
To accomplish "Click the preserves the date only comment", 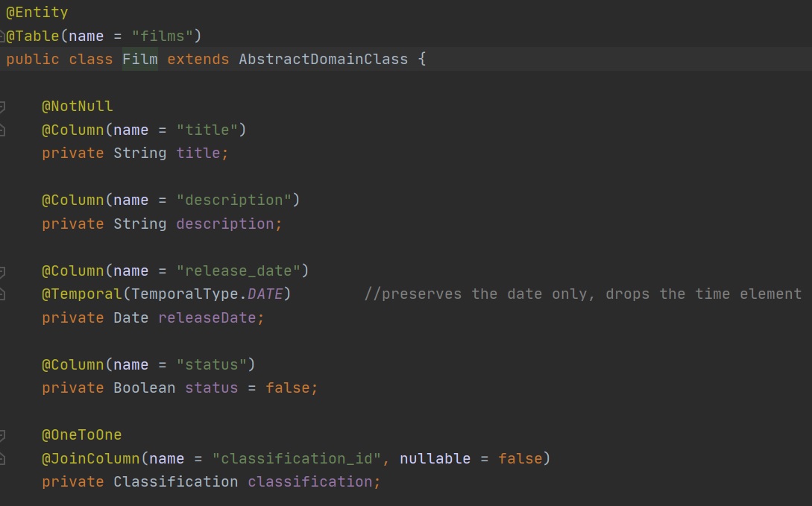I will [582, 294].
